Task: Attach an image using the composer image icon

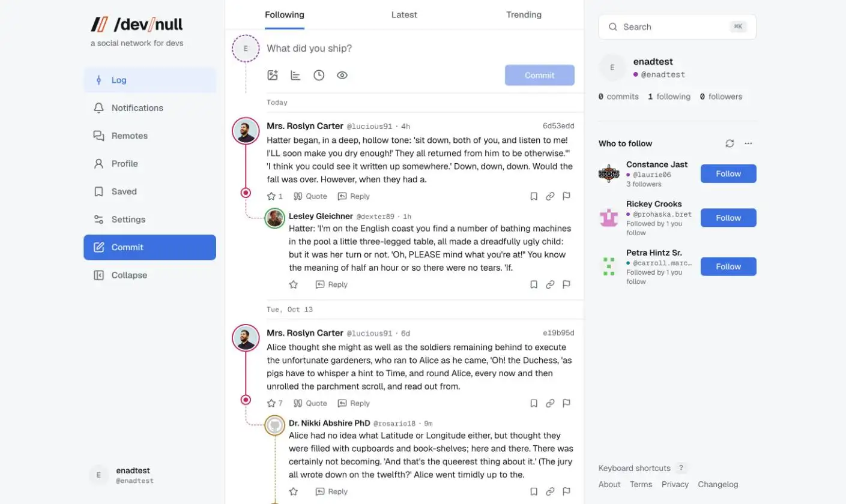Action: (x=273, y=75)
